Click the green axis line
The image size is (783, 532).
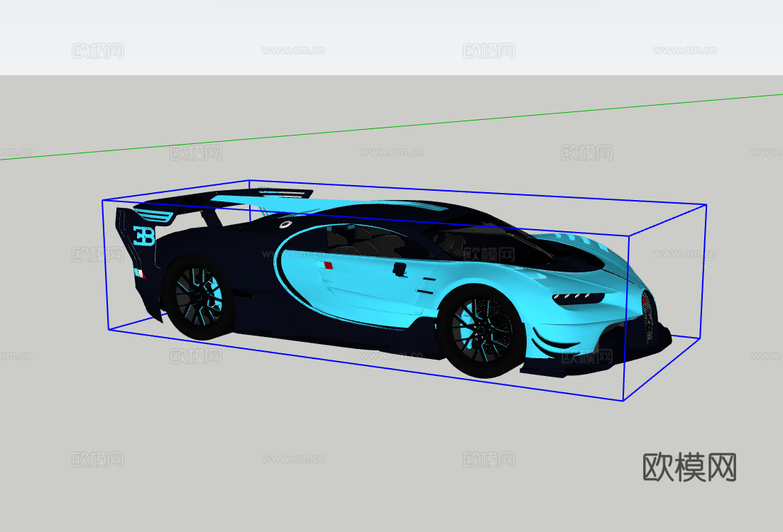[x=392, y=127]
